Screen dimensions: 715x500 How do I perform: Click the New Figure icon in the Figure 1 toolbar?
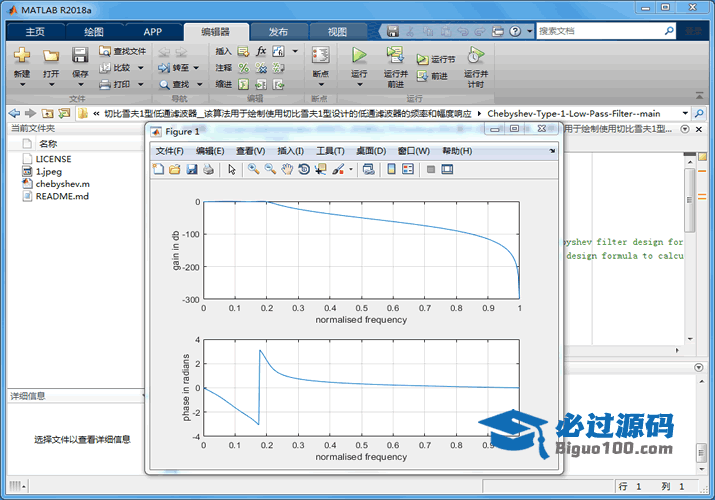tap(158, 170)
